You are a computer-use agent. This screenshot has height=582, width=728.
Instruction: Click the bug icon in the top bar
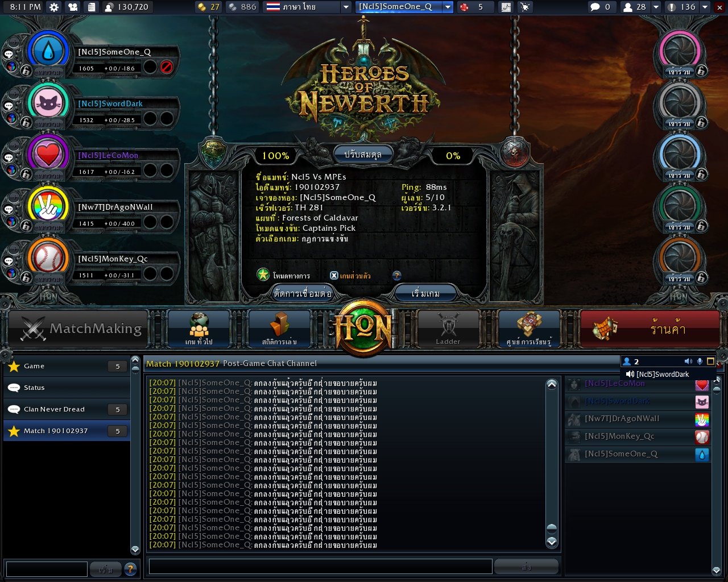click(524, 7)
